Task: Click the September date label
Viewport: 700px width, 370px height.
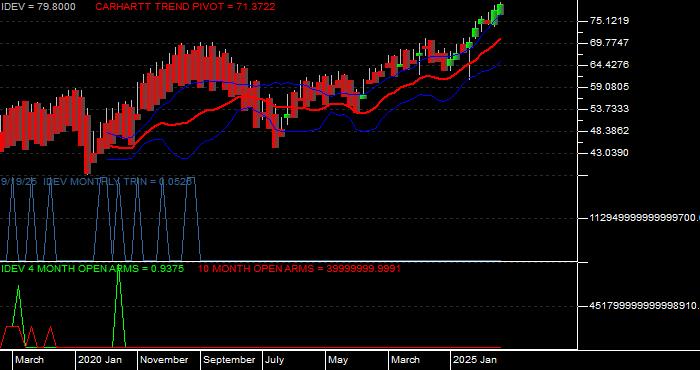Action: pos(229,360)
